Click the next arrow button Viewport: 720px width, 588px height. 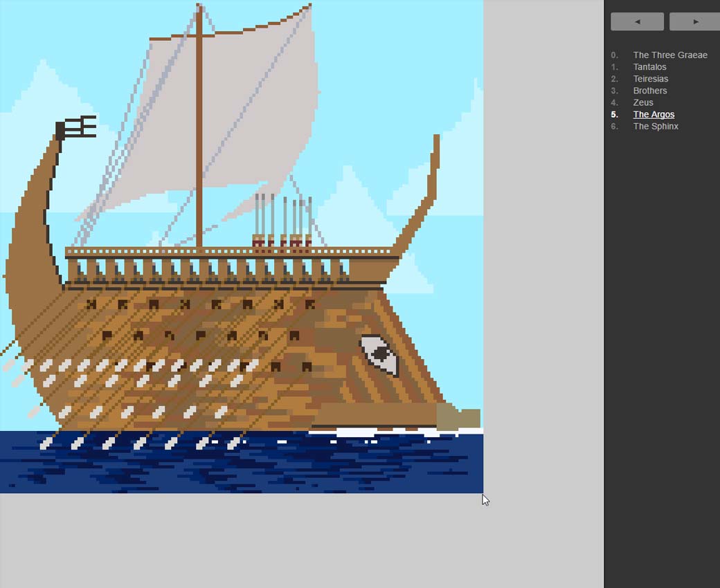point(694,21)
